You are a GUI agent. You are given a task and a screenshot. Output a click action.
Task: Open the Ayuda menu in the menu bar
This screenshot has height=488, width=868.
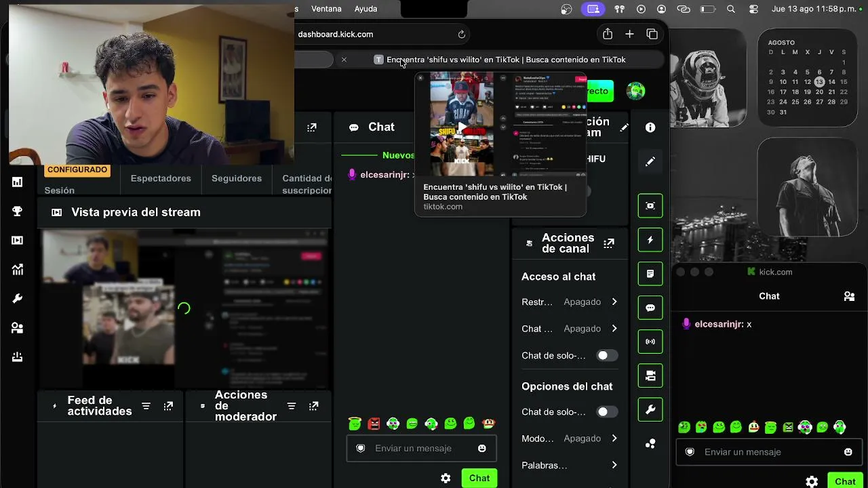point(366,9)
